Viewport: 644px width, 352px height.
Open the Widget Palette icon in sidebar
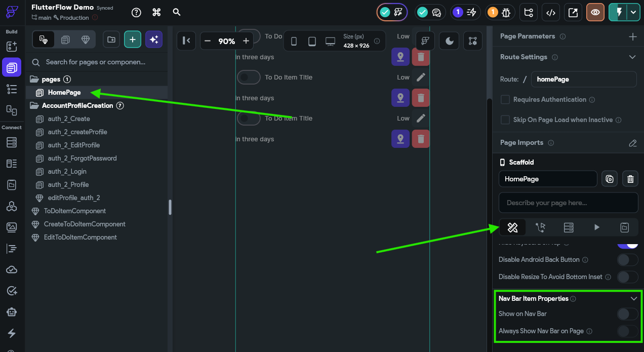(11, 47)
